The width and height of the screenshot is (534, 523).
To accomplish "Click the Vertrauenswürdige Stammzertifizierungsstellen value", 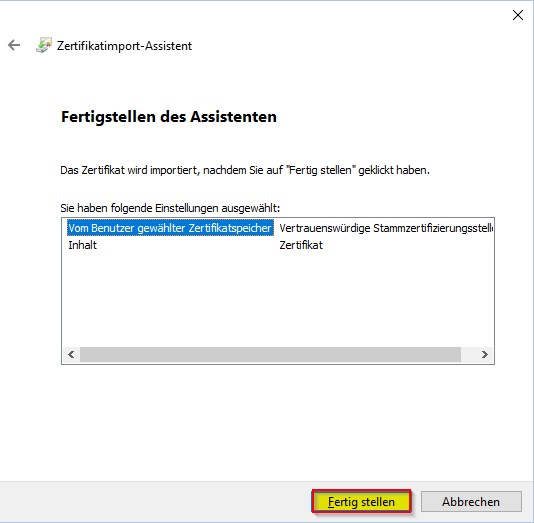I will (386, 228).
